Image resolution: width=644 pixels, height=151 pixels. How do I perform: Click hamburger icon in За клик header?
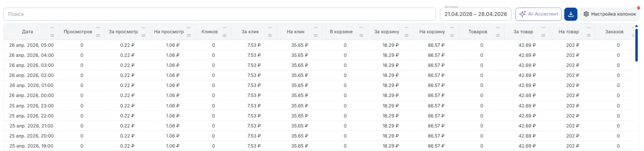(x=270, y=36)
